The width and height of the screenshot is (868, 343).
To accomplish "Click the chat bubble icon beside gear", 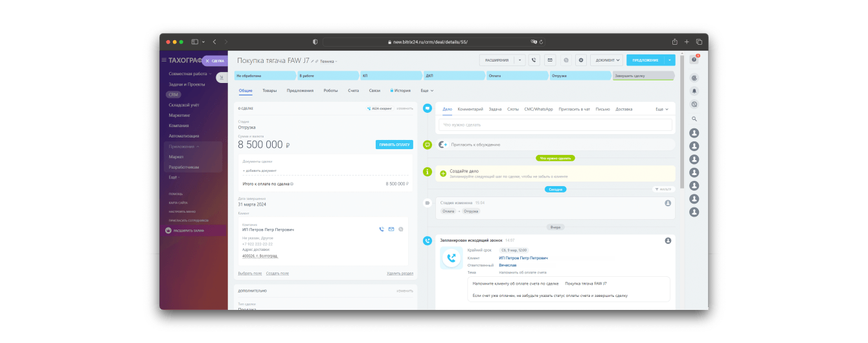I will (565, 60).
